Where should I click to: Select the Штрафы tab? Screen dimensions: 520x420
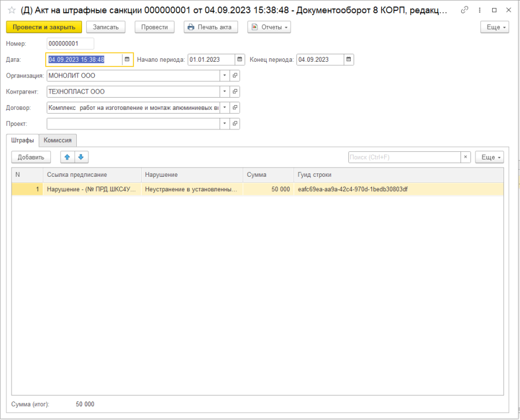coord(23,140)
